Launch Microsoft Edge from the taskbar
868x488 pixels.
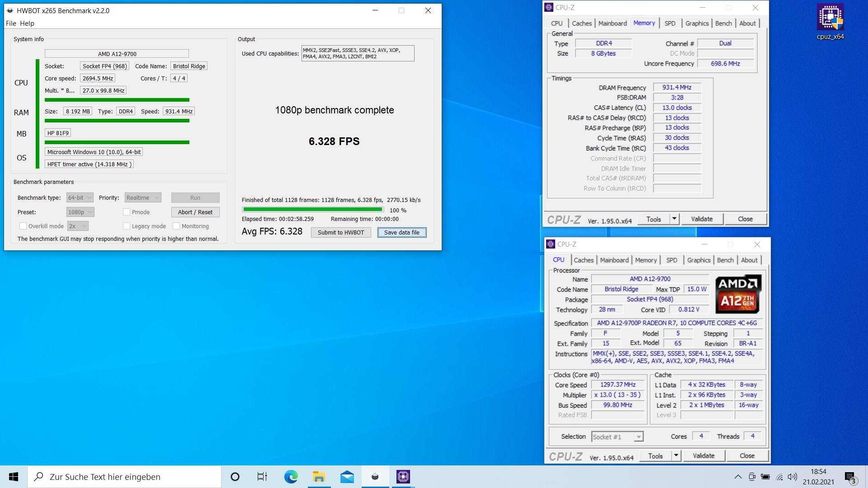tap(291, 477)
